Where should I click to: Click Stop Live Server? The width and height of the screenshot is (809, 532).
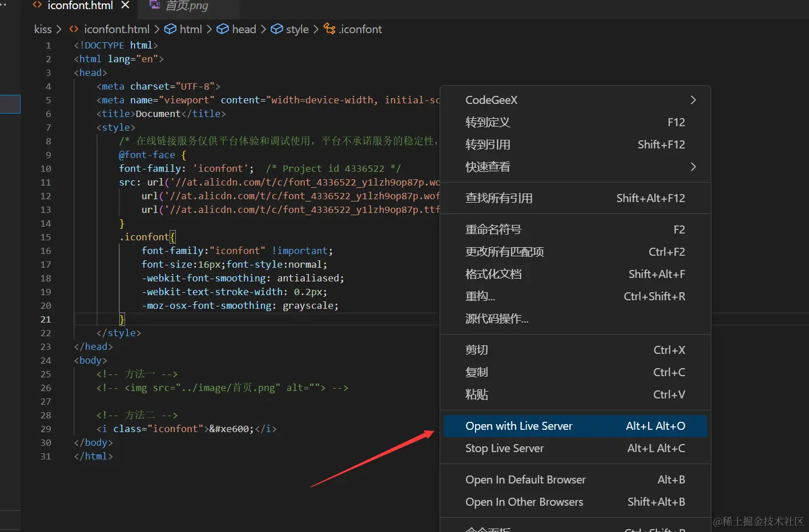575,448
